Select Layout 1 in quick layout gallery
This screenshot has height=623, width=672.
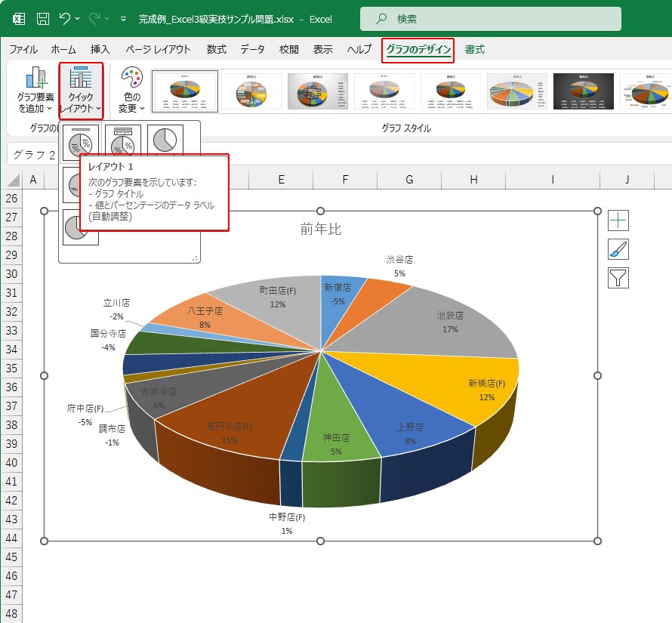pyautogui.click(x=80, y=140)
